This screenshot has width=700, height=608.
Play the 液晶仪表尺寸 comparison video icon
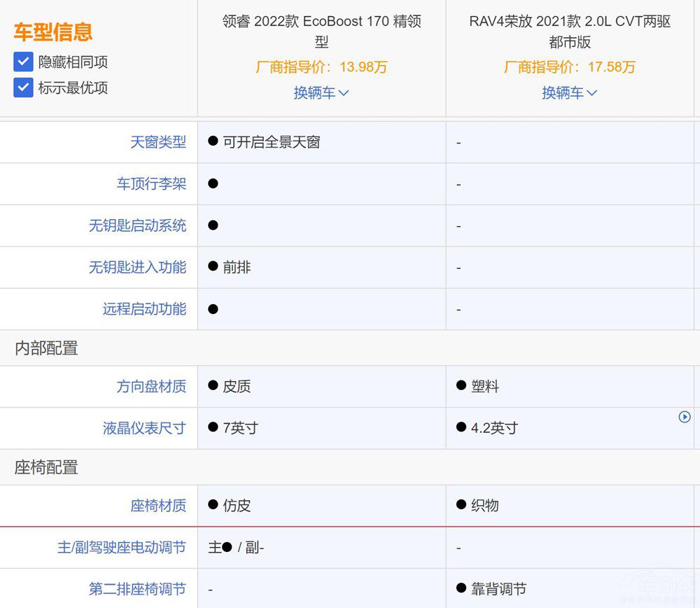tap(684, 417)
